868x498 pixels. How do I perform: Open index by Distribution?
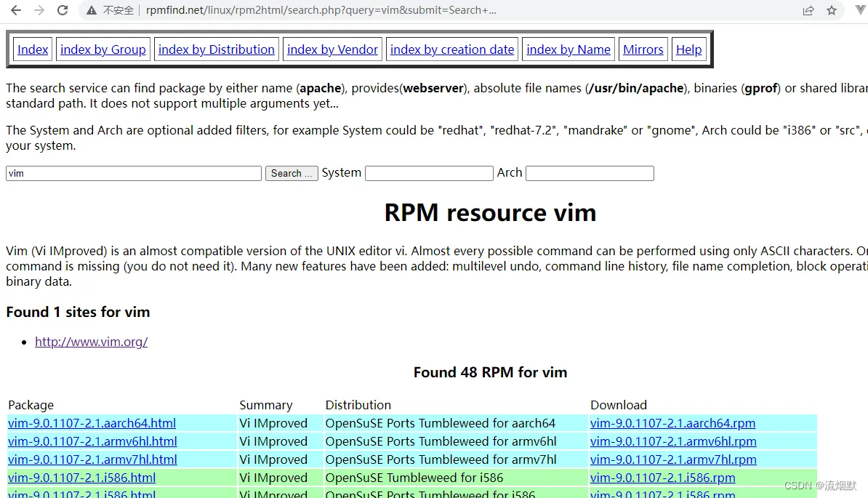[x=217, y=49]
